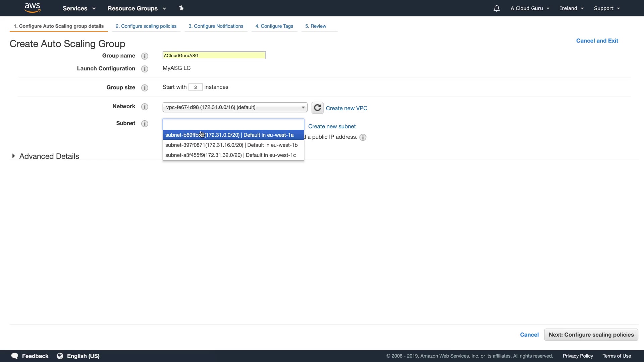Select subnet in eu-west-1b option
This screenshot has height=362, width=644.
(x=231, y=145)
